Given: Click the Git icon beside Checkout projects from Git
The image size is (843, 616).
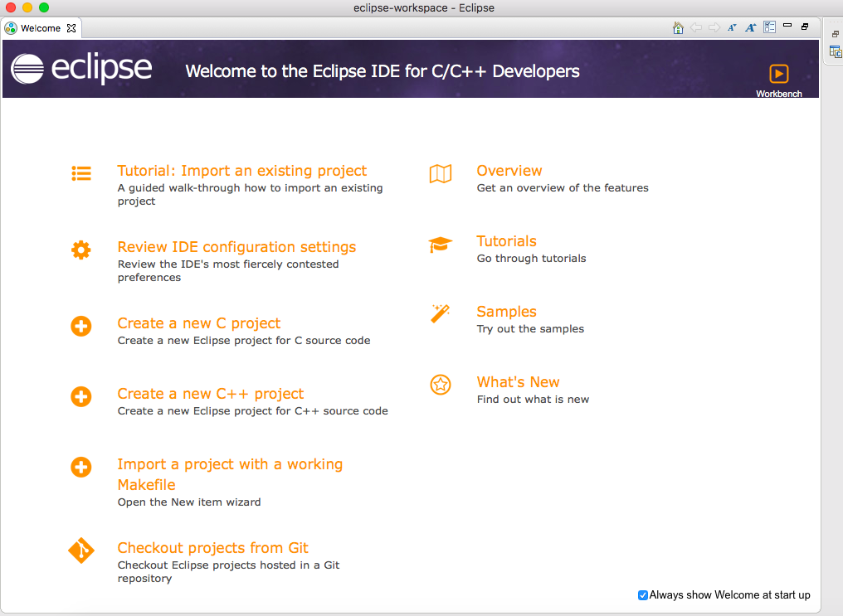Looking at the screenshot, I should (80, 551).
